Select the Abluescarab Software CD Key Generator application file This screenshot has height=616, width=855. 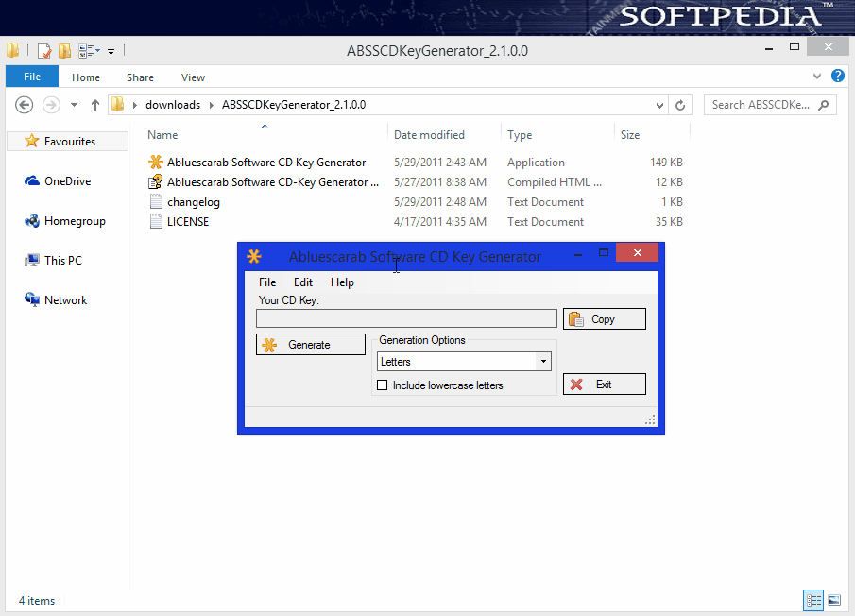pos(266,163)
